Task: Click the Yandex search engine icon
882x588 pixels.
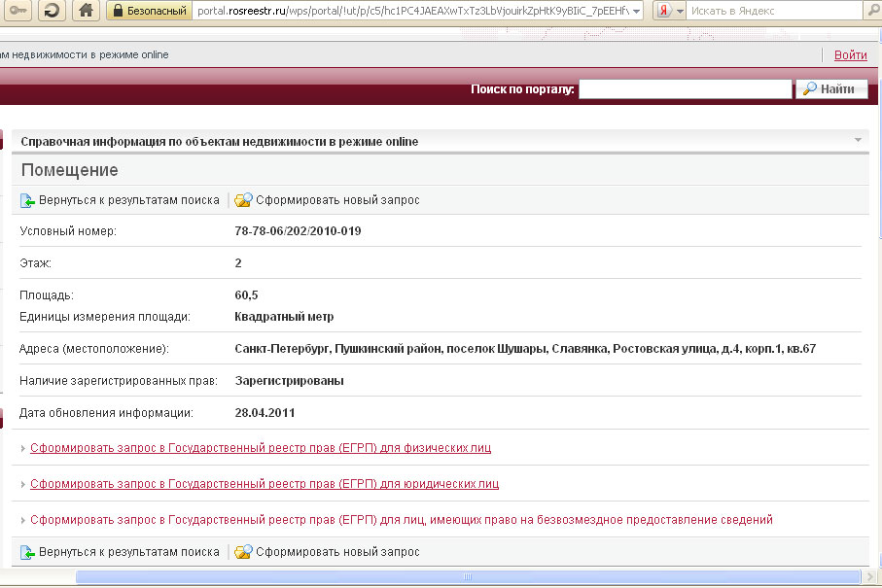Action: (x=664, y=11)
